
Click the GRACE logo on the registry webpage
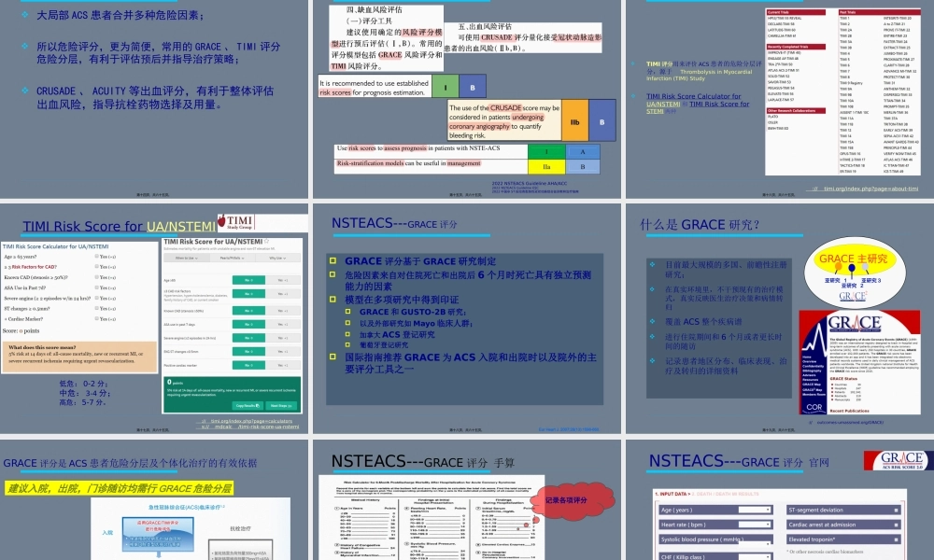coord(856,321)
